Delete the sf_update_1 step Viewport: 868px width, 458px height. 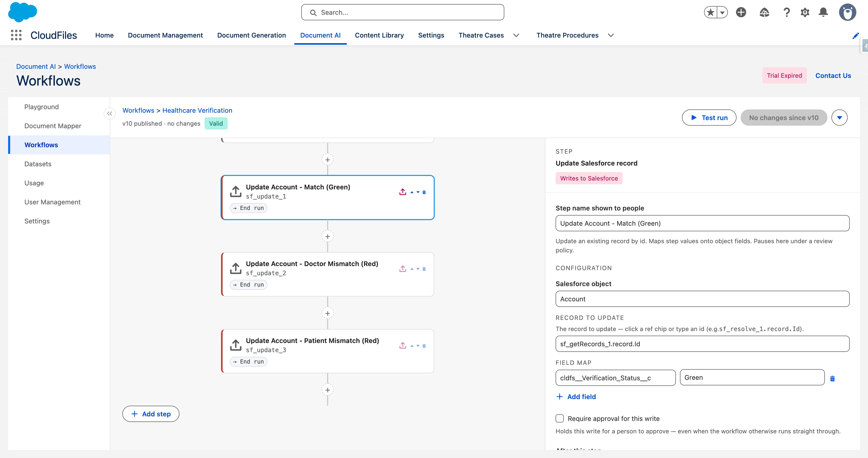pos(424,192)
